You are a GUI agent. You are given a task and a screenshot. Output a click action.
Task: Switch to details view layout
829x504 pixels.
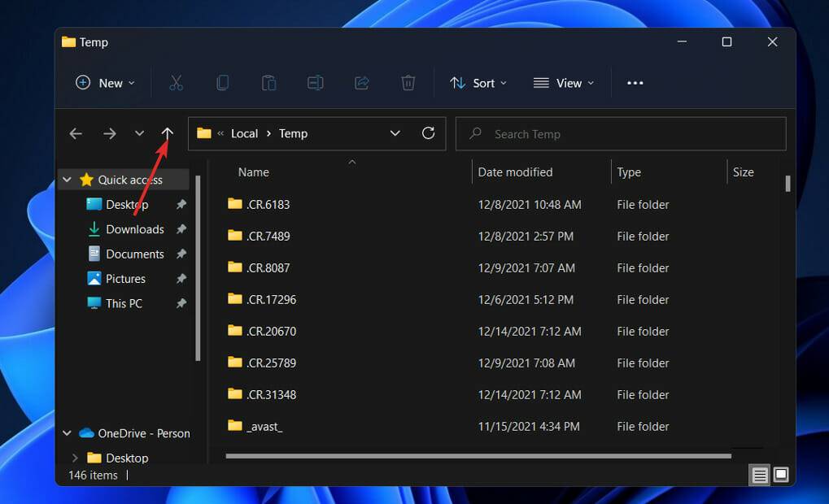pos(760,476)
